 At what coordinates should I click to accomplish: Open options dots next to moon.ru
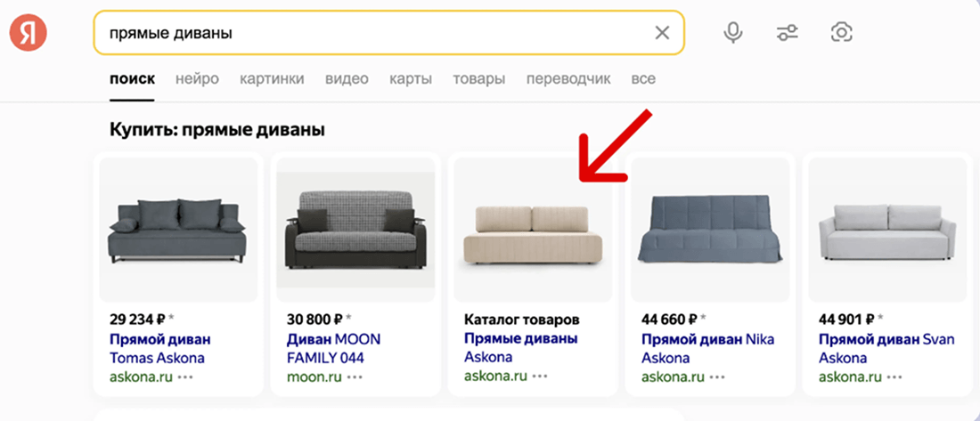click(355, 377)
